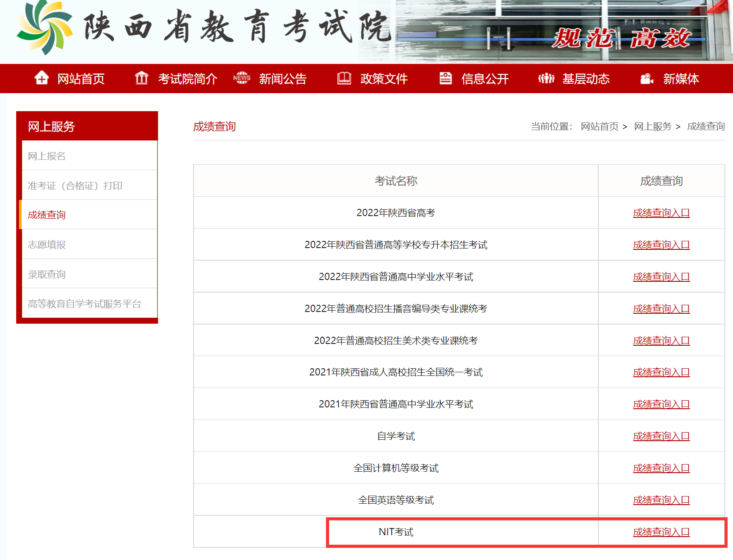Click the people group icon beside 基层动态

coord(546,78)
